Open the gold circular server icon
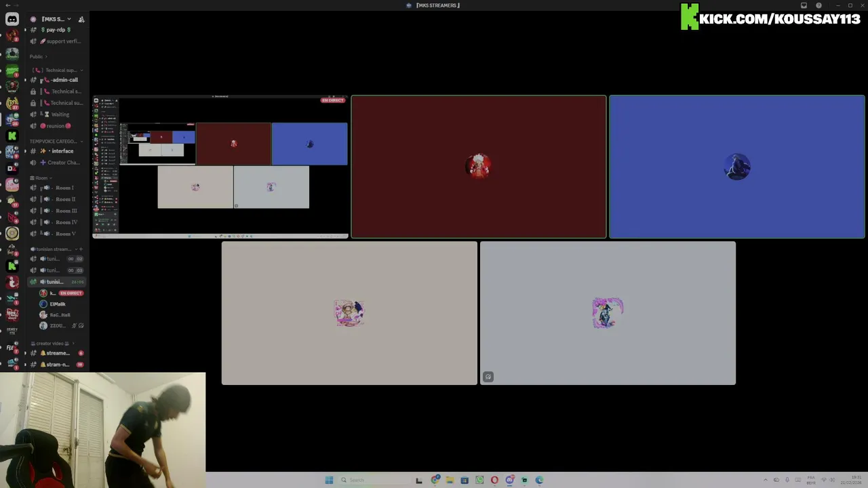Image resolution: width=868 pixels, height=488 pixels. coord(12,233)
